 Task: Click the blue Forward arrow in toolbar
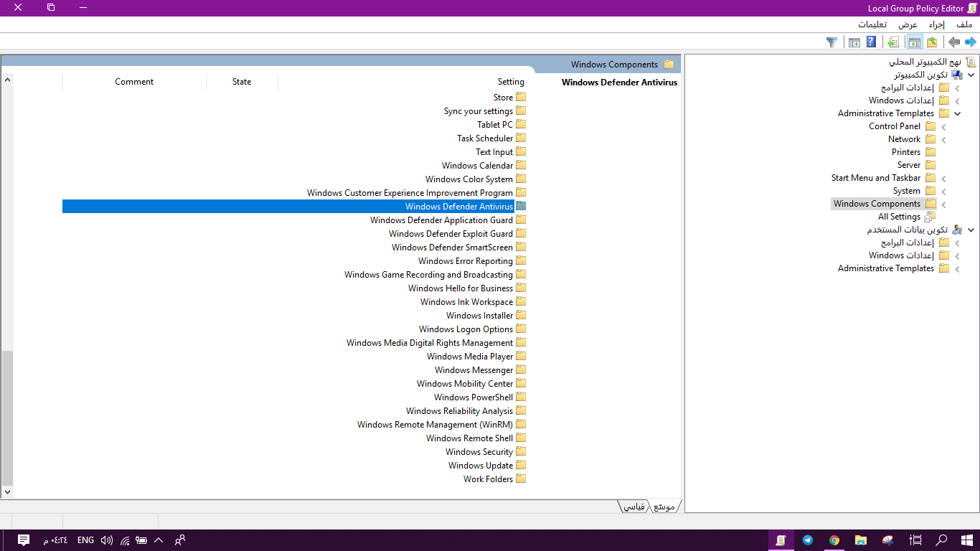pos(970,42)
